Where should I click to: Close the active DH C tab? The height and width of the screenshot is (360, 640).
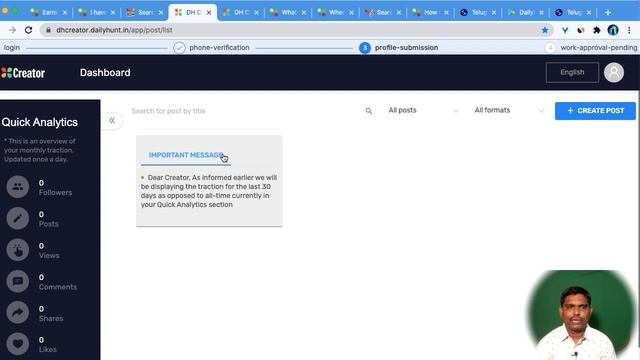(x=209, y=13)
